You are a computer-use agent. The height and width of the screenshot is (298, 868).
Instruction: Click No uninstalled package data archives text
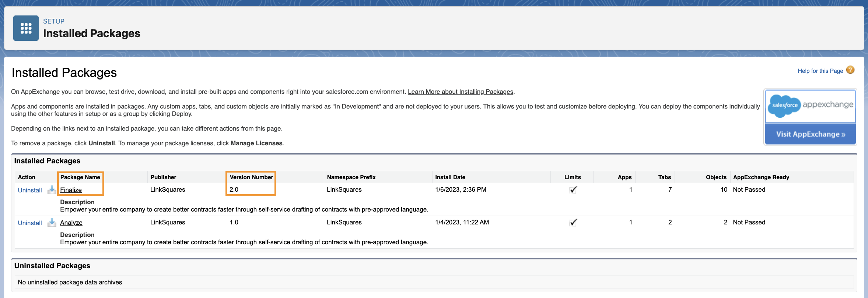click(x=70, y=282)
